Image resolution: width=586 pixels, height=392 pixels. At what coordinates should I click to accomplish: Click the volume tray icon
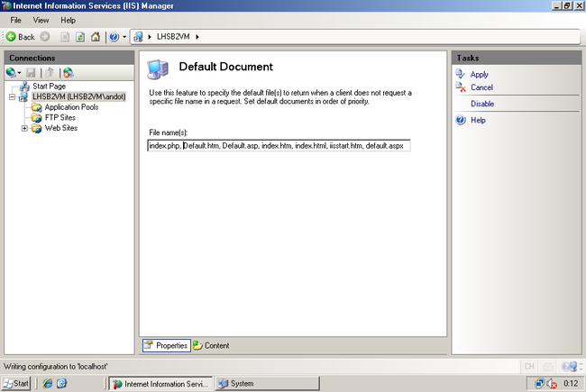tap(552, 384)
